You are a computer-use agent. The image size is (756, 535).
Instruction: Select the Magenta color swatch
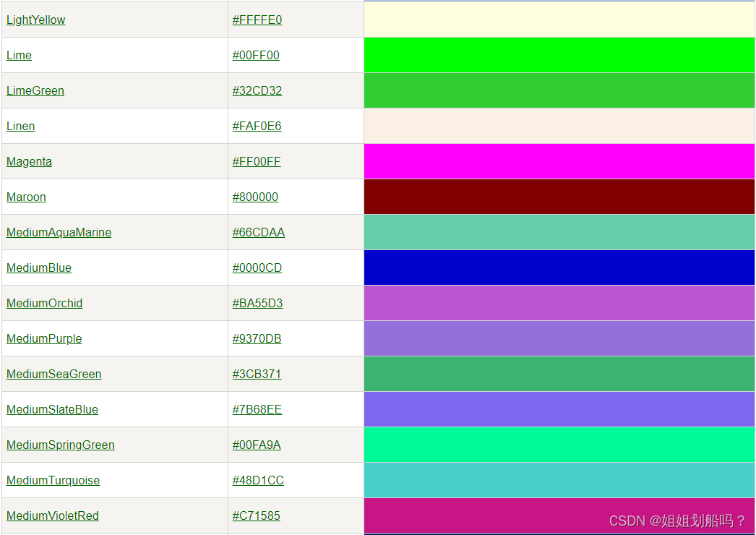[x=559, y=162]
